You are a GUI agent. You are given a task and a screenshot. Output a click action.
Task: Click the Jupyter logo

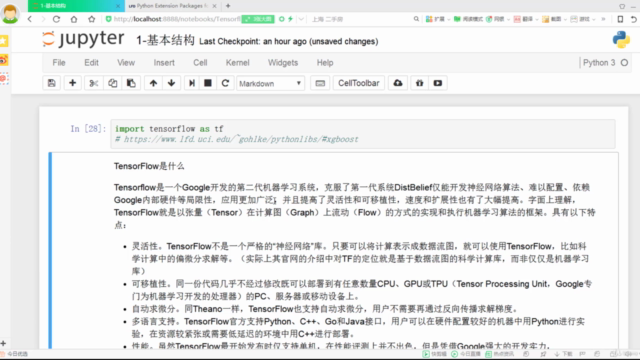83,39
